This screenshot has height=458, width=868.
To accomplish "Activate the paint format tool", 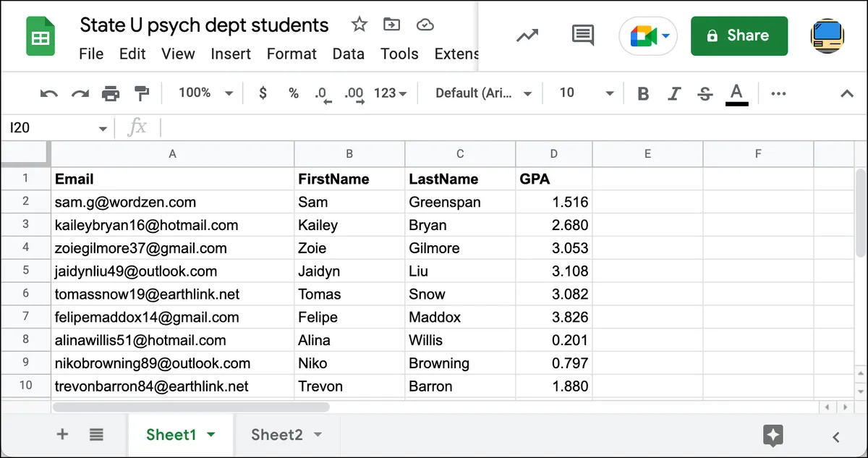I will click(x=142, y=93).
